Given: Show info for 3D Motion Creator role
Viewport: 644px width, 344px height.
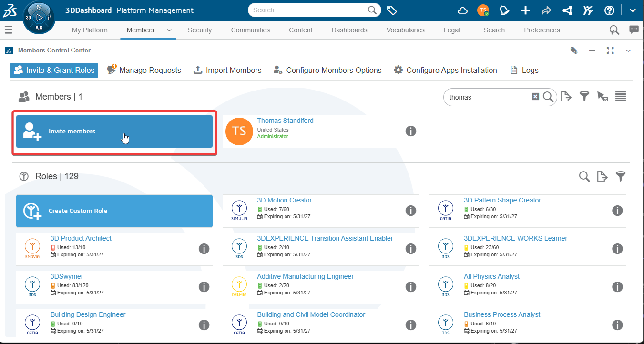Looking at the screenshot, I should pos(411,211).
